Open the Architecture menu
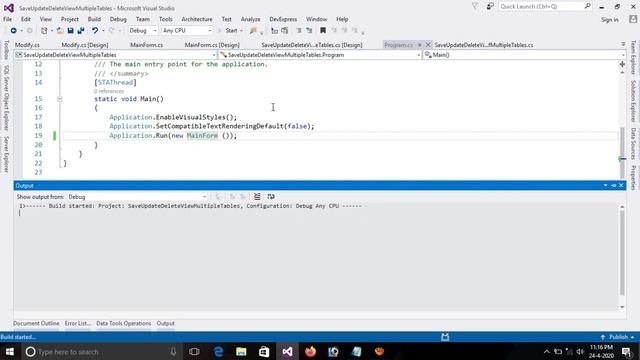The image size is (640, 360). 197,19
